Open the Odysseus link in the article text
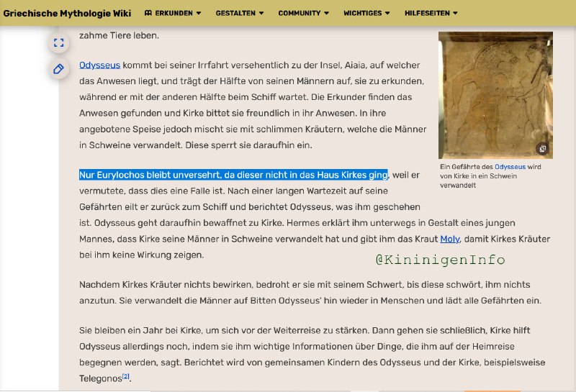Viewport: 576px width, 392px height. click(99, 65)
